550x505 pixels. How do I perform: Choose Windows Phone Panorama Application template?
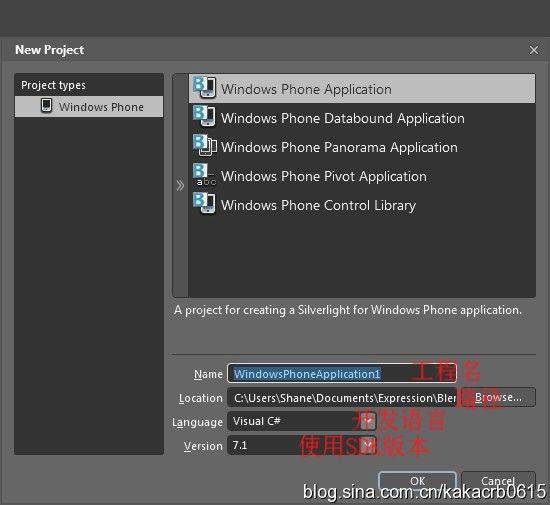[x=362, y=147]
